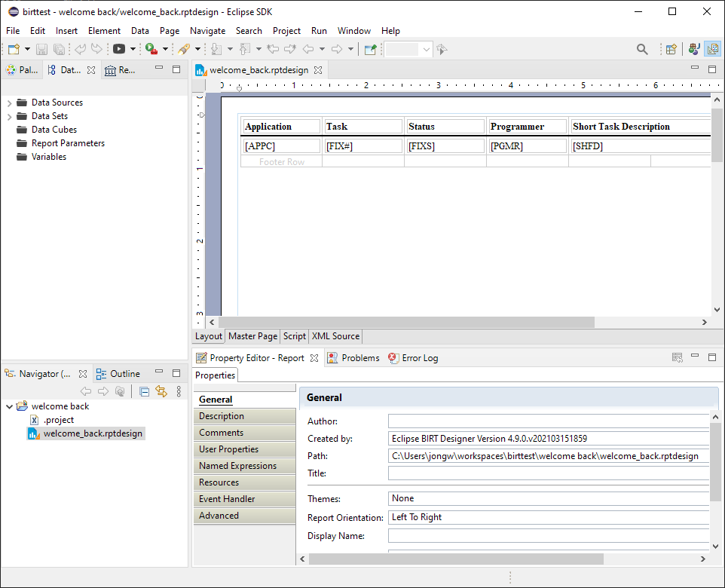Expand the Data Sets tree node
This screenshot has width=725, height=588.
[9, 116]
